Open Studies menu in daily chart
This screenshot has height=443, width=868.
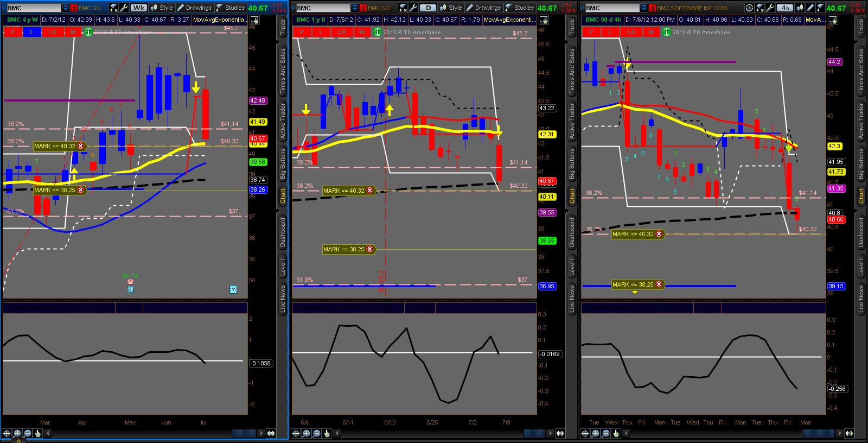(519, 8)
